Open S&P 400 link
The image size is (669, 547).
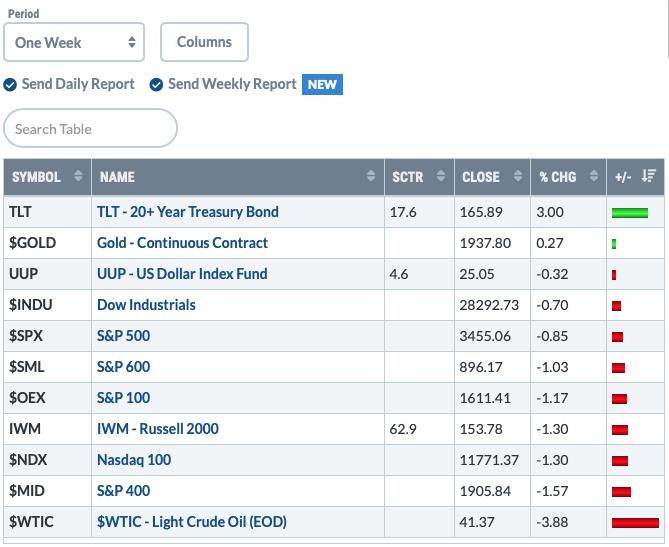pyautogui.click(x=123, y=491)
